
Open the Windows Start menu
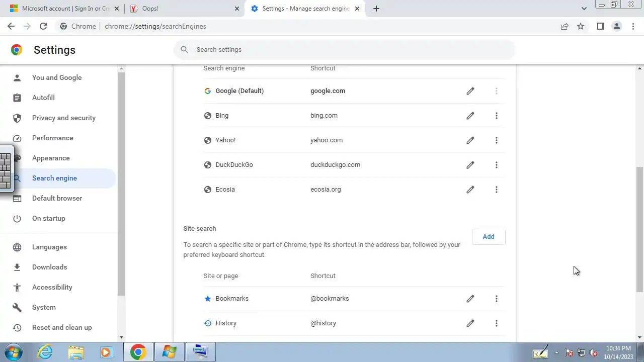pyautogui.click(x=13, y=352)
